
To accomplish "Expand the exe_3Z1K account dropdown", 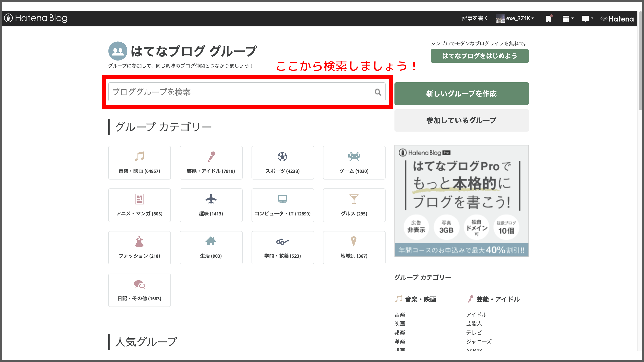I will pos(520,18).
